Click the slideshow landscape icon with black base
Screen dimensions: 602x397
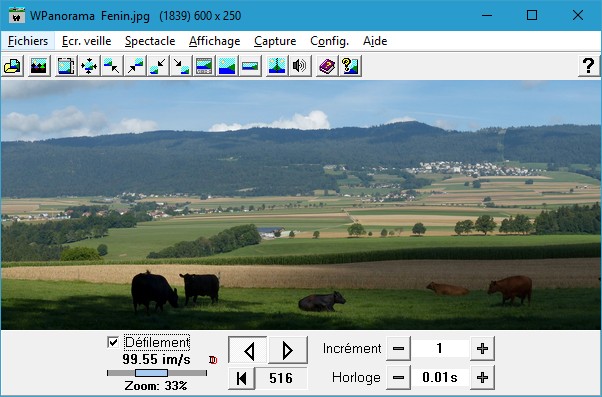coord(39,66)
